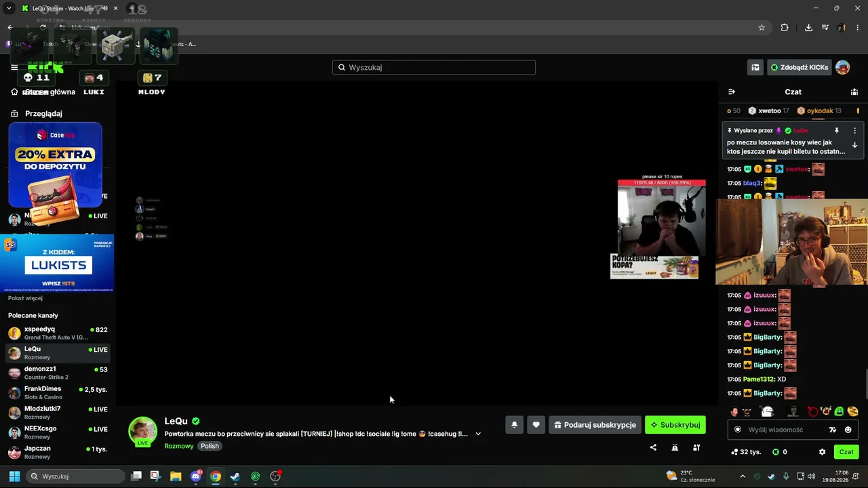Open NEEXcsgo recommended channel
Screen dimensions: 868x488
click(x=58, y=432)
